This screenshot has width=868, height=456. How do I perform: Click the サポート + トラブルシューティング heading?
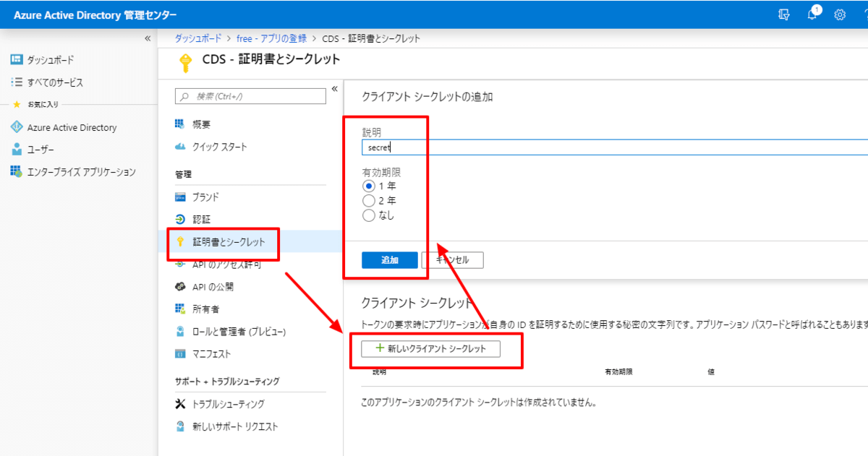(226, 381)
